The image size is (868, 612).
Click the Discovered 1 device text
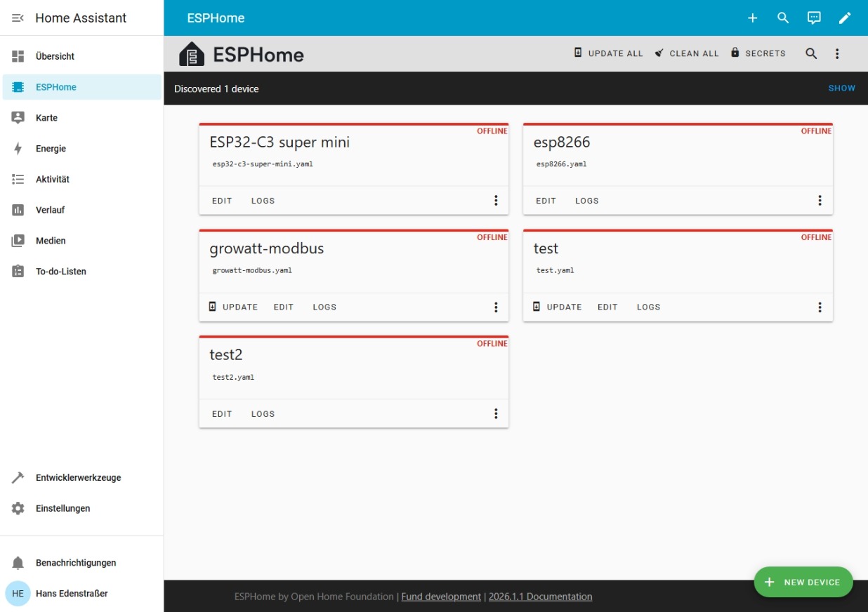tap(216, 89)
